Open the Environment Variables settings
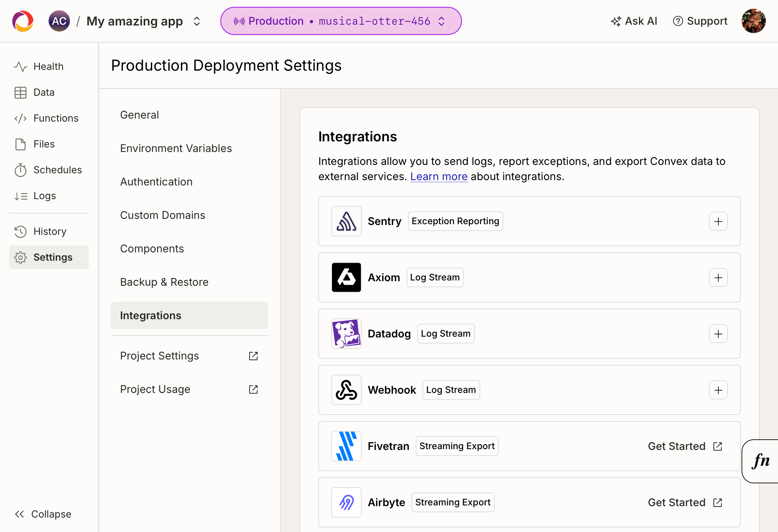This screenshot has width=778, height=532. point(190,148)
